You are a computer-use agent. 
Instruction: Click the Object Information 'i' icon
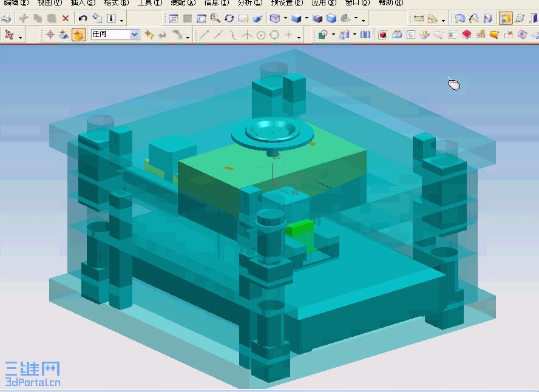pyautogui.click(x=111, y=18)
